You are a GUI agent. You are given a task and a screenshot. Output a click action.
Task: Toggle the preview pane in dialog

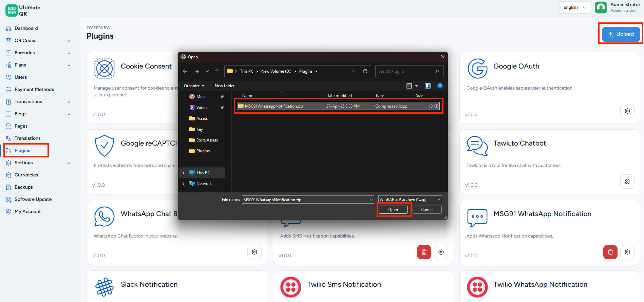click(x=428, y=86)
